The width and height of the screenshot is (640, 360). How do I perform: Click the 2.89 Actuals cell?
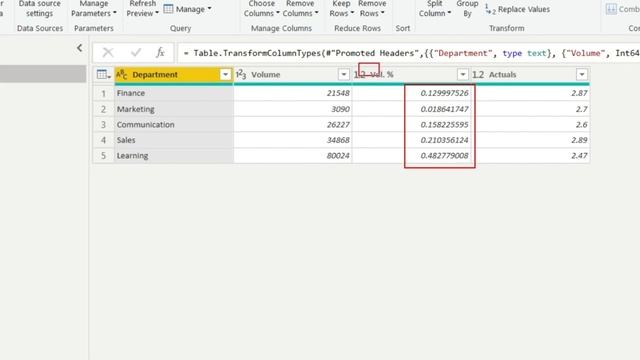click(x=530, y=140)
